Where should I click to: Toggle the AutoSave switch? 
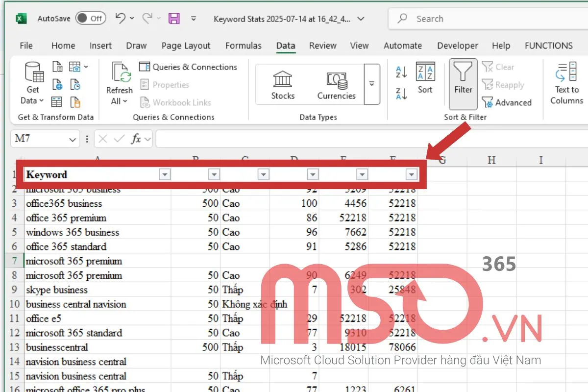(91, 19)
